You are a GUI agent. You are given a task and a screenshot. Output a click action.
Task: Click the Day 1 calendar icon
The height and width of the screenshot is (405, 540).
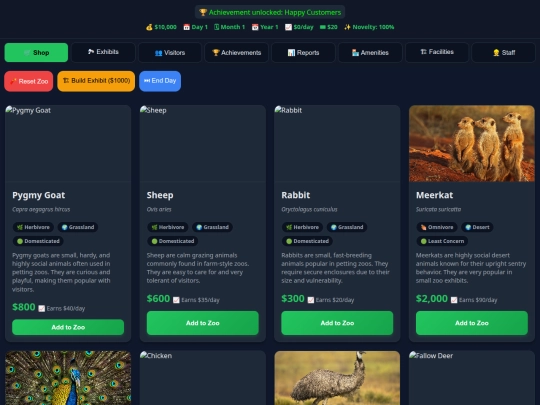pyautogui.click(x=186, y=27)
